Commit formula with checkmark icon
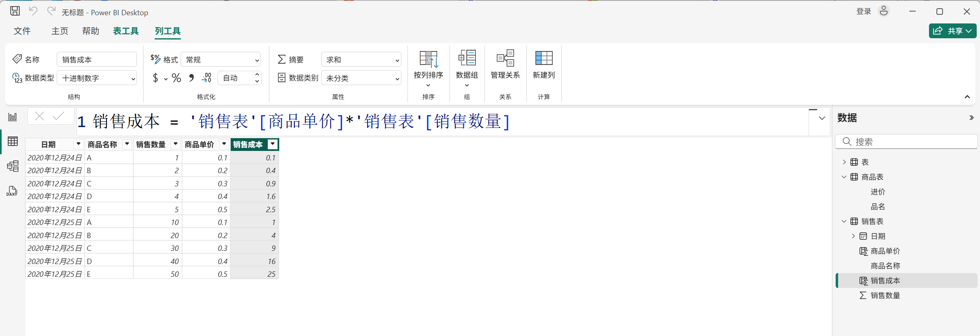The image size is (980, 336). click(x=59, y=116)
